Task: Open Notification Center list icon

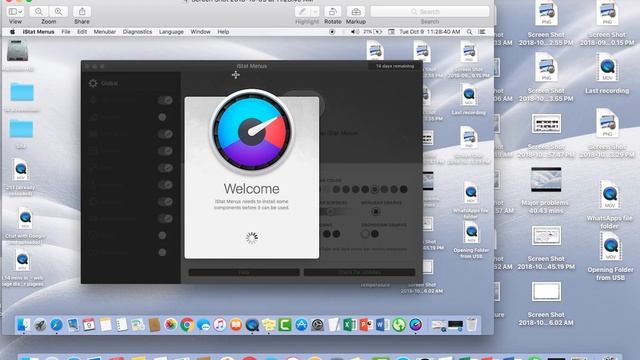Action: tap(482, 32)
